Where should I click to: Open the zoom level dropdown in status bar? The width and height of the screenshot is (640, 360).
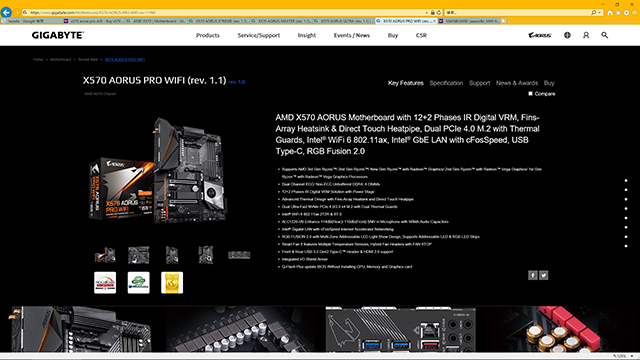coord(632,356)
